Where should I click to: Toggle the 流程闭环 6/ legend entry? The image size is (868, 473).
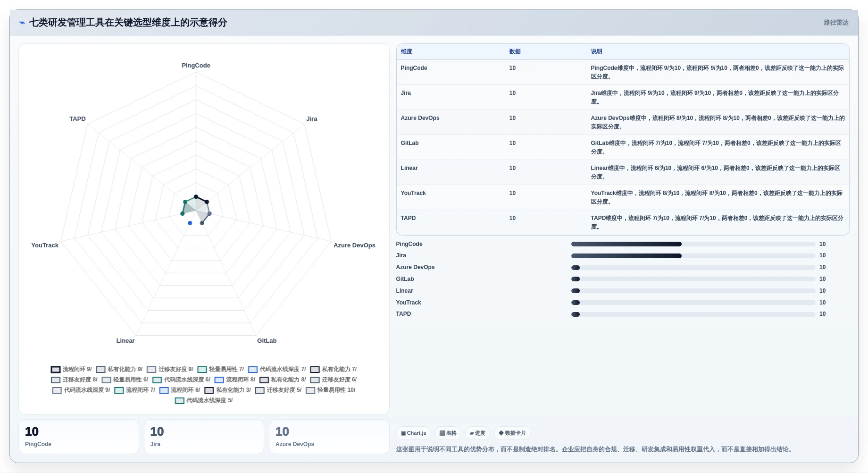click(x=179, y=390)
